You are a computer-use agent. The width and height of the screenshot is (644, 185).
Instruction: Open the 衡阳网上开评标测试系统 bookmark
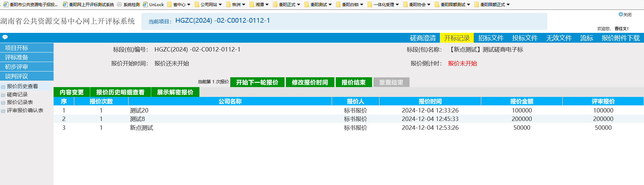pyautogui.click(x=88, y=4)
